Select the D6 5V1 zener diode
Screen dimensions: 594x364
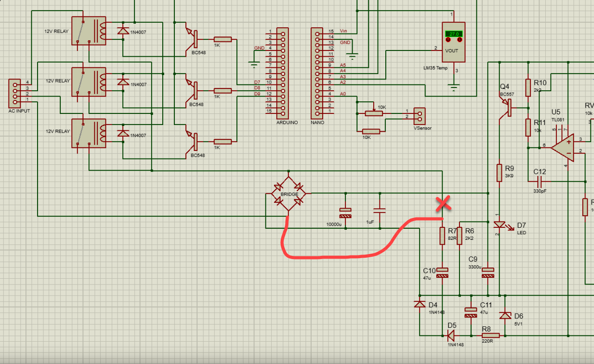(x=505, y=316)
